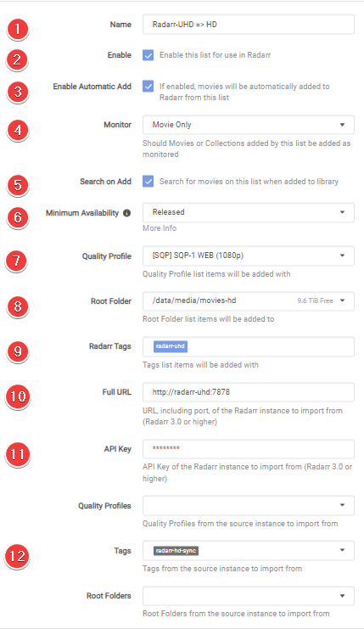364x629 pixels.
Task: Open the More Info link
Action: [160, 227]
